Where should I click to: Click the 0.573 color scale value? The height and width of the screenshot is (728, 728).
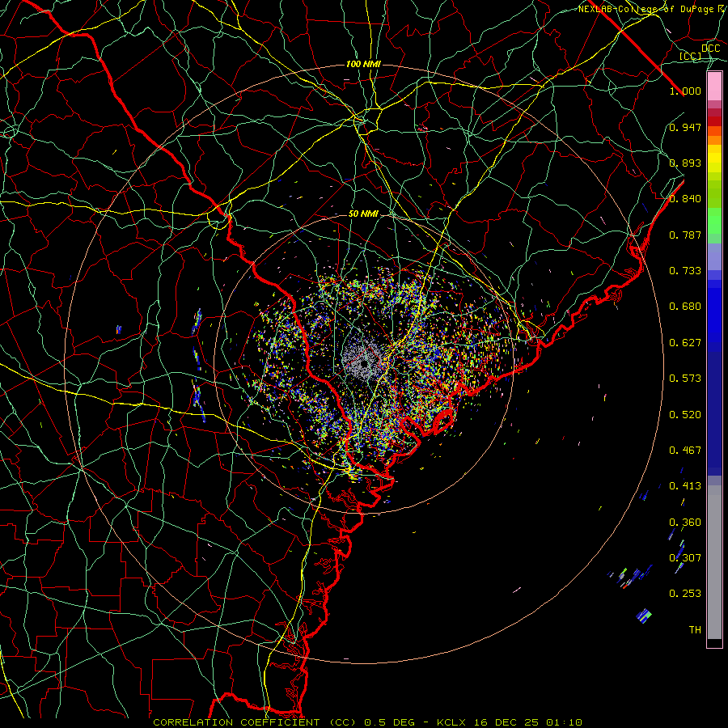pyautogui.click(x=685, y=379)
